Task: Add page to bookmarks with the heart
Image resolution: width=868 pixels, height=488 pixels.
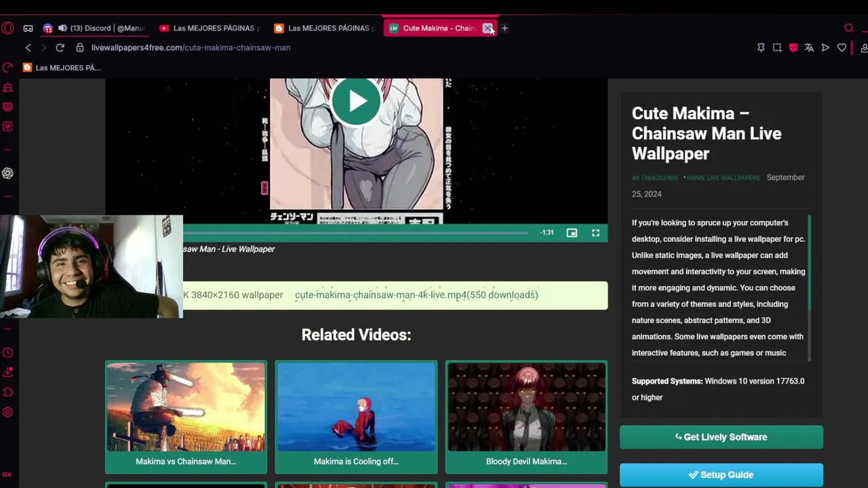Action: pyautogui.click(x=842, y=47)
